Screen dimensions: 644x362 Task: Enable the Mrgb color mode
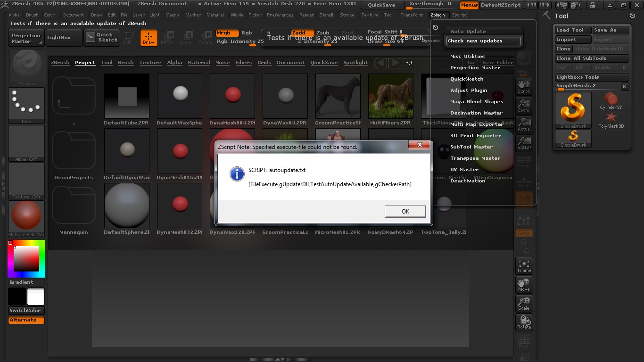click(227, 33)
